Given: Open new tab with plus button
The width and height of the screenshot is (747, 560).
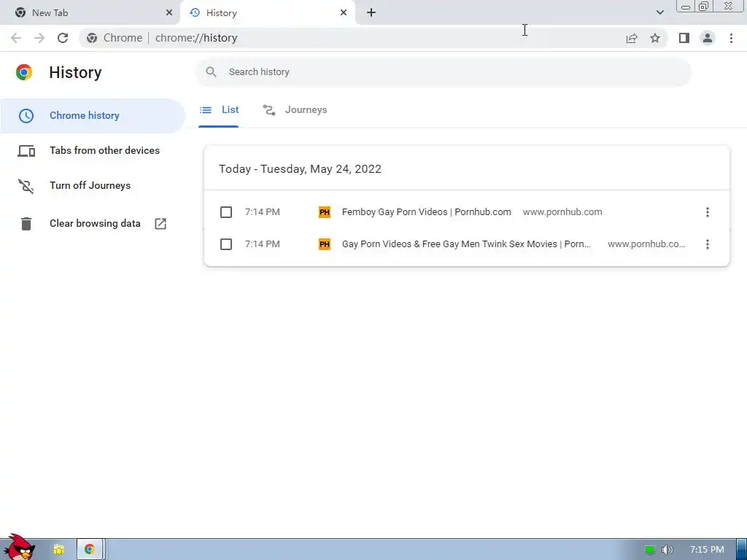Looking at the screenshot, I should coord(371,13).
